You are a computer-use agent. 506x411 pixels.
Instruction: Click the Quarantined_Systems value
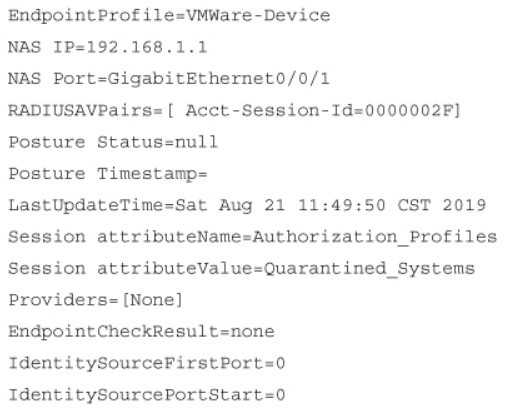coord(369,269)
